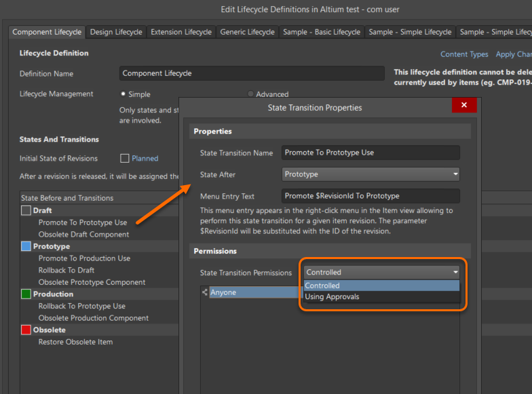
Task: Open the Content Types link
Action: click(x=464, y=54)
